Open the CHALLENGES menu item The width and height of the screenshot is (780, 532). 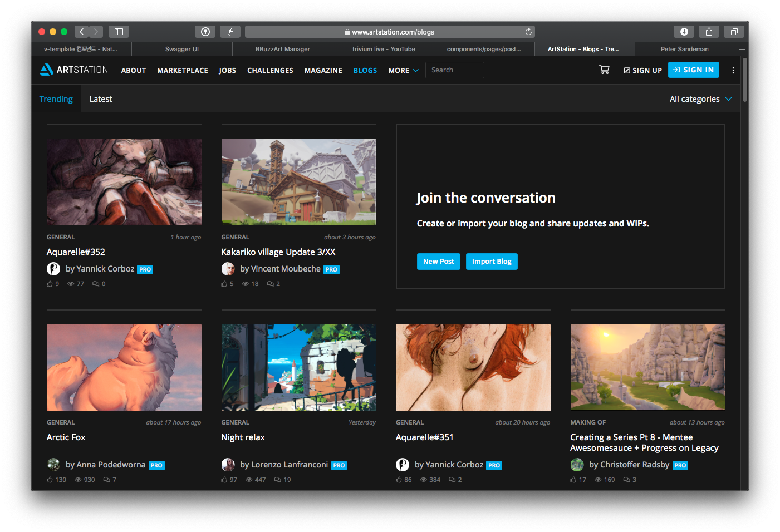[270, 71]
